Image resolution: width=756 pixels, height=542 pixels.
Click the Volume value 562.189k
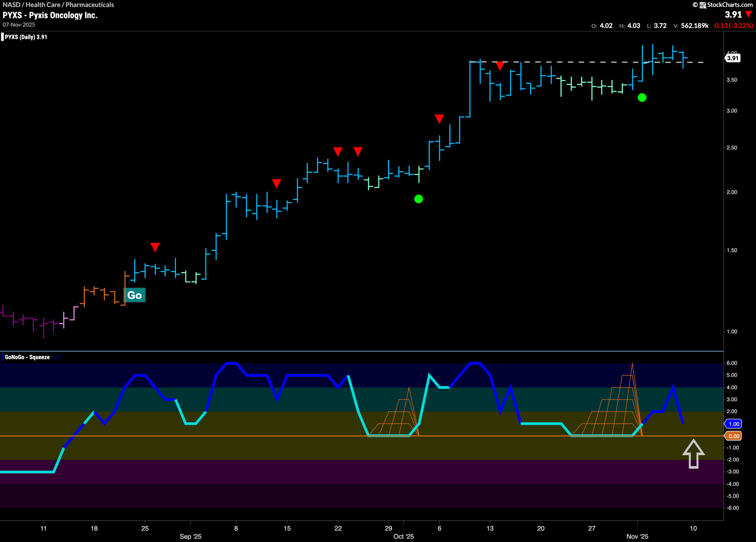tap(695, 26)
